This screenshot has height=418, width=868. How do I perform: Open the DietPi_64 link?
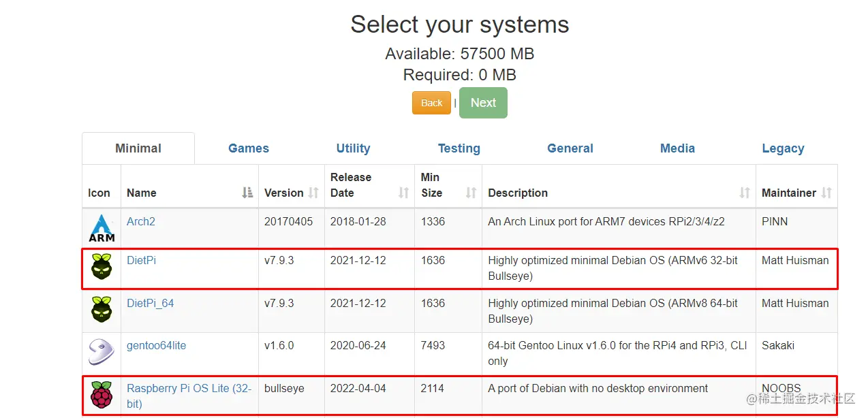151,303
